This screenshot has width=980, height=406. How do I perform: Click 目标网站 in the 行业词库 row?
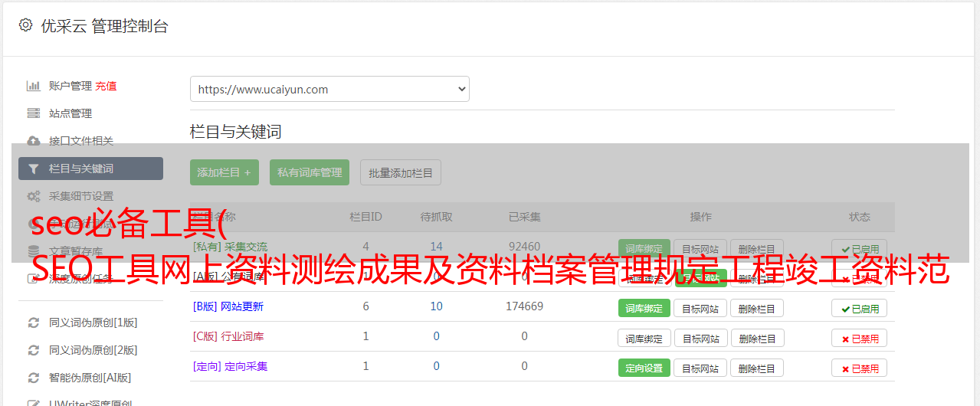coord(700,338)
